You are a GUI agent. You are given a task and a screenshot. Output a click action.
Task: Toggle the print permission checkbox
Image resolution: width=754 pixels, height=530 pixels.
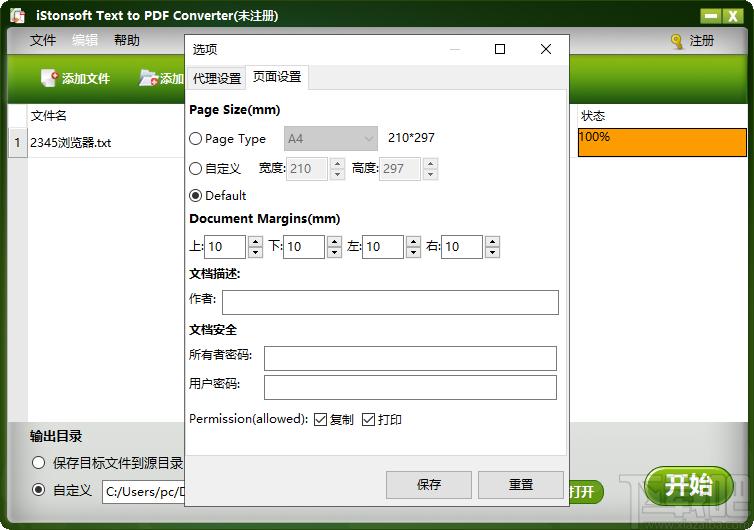(x=368, y=420)
